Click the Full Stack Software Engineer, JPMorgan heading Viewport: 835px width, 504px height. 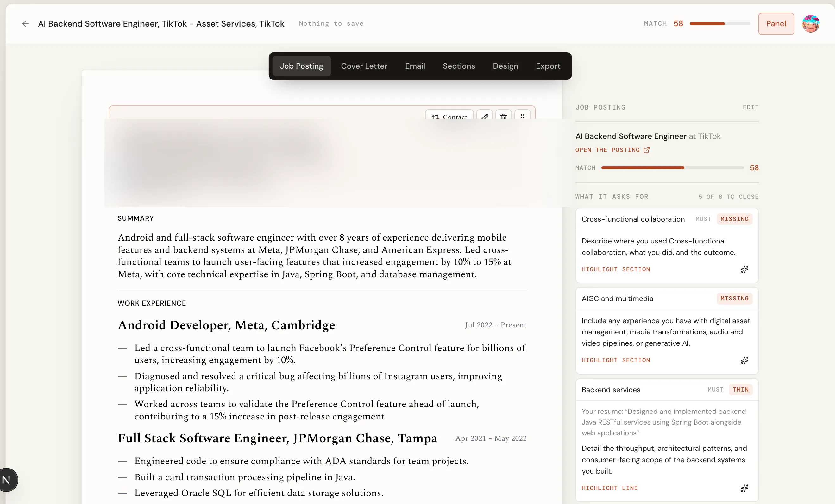278,438
